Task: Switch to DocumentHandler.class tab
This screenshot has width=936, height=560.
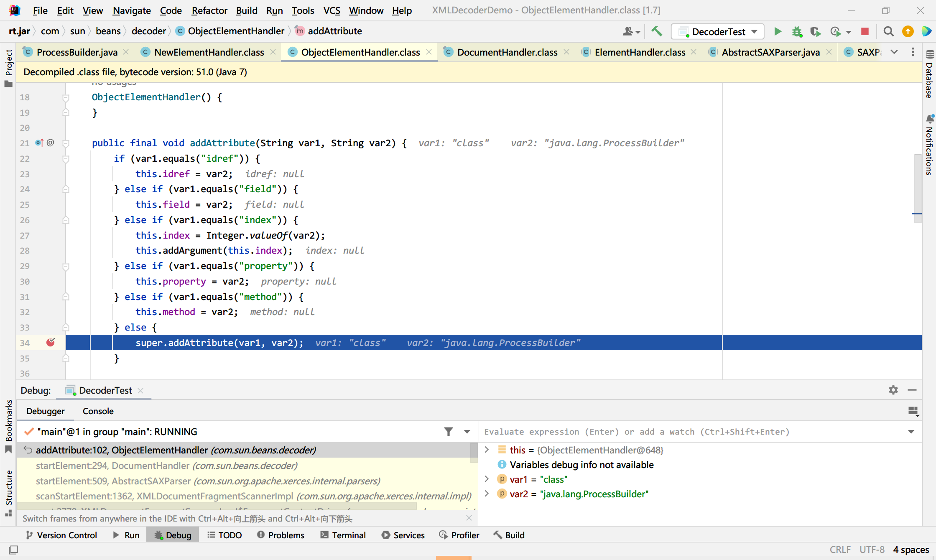Action: (507, 52)
